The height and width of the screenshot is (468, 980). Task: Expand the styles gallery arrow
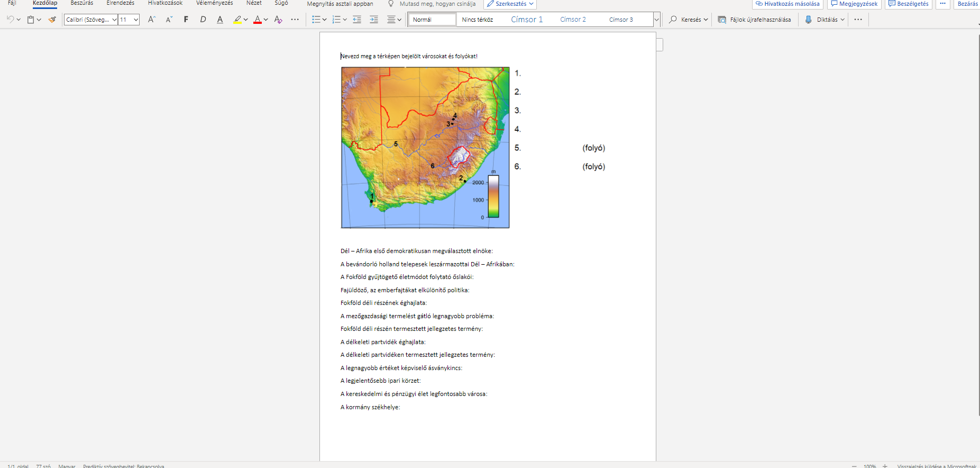point(656,20)
